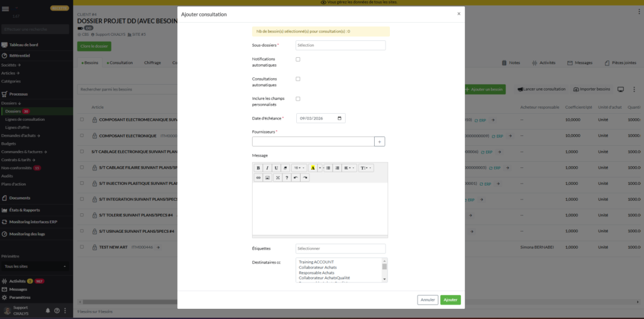Enable Notifications automatiques checkbox

pos(298,59)
